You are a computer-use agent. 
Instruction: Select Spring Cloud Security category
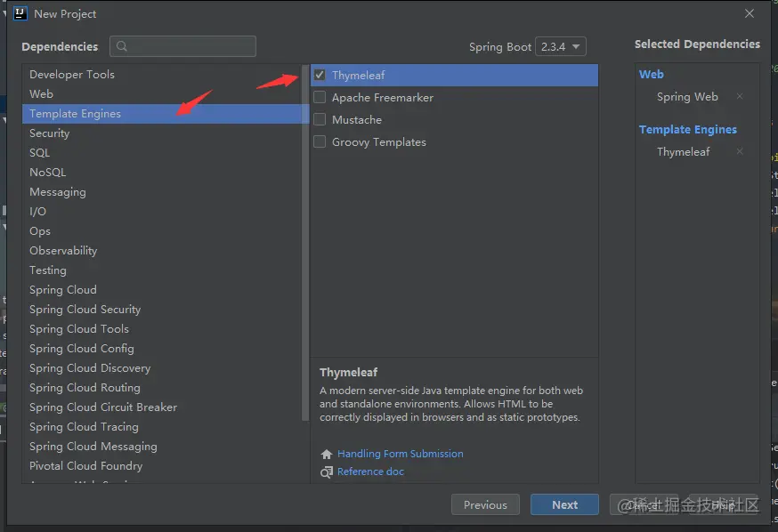(x=162, y=310)
